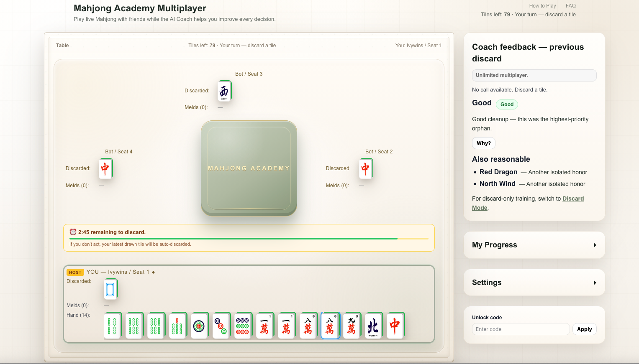Select the 9 character tile in hand
Image resolution: width=639 pixels, height=364 pixels.
point(352,326)
